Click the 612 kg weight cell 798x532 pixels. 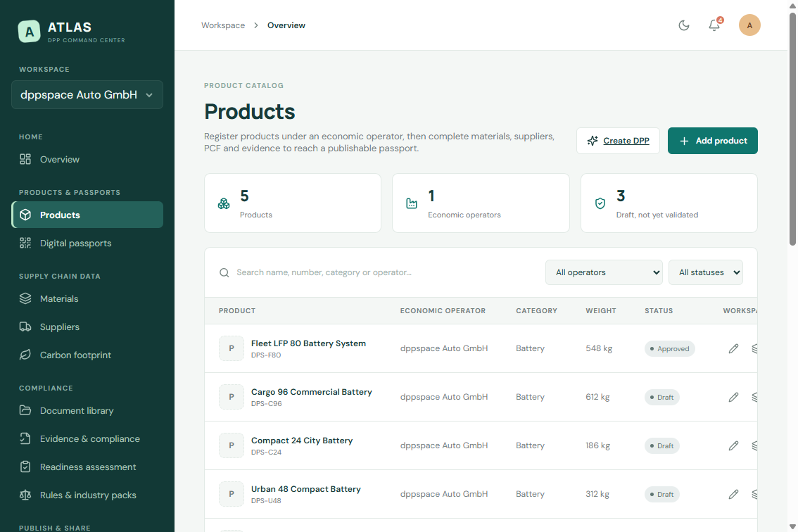click(x=597, y=397)
